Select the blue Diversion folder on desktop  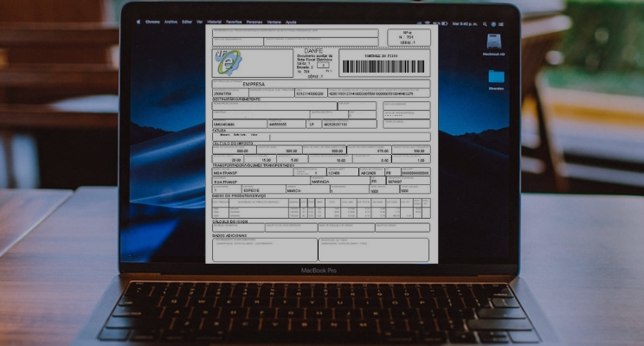click(x=496, y=77)
